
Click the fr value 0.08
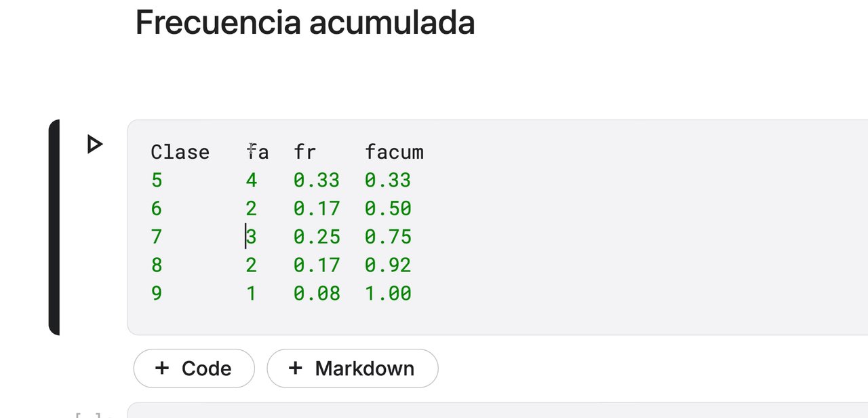317,294
